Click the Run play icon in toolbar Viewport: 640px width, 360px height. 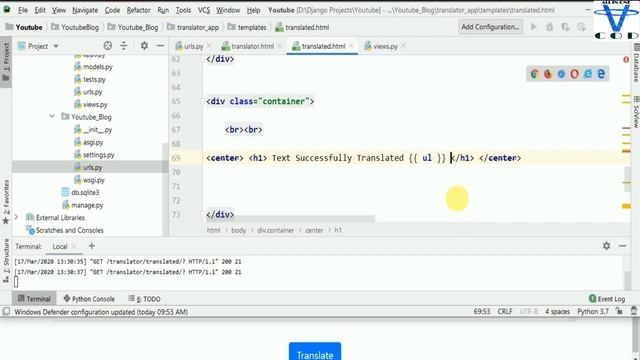(533, 27)
